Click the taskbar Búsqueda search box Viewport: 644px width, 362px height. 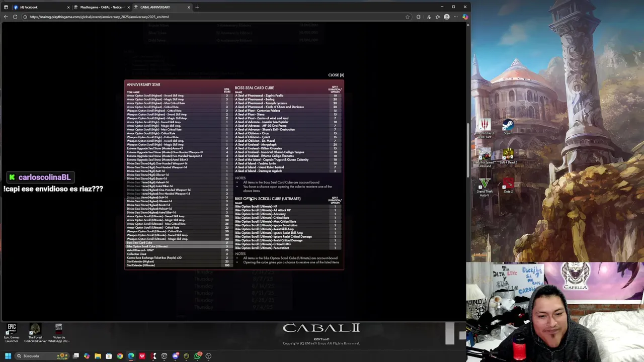(41, 356)
